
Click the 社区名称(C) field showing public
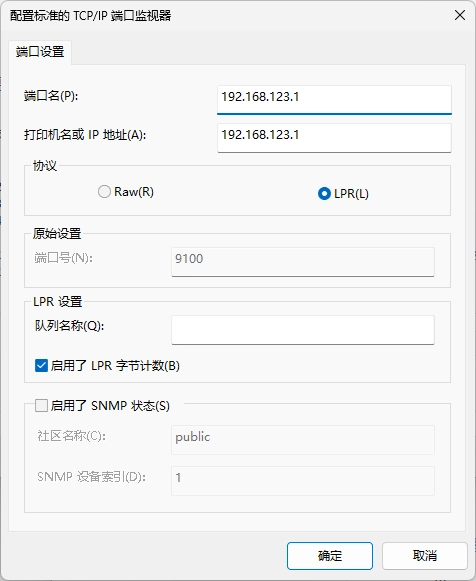point(303,440)
